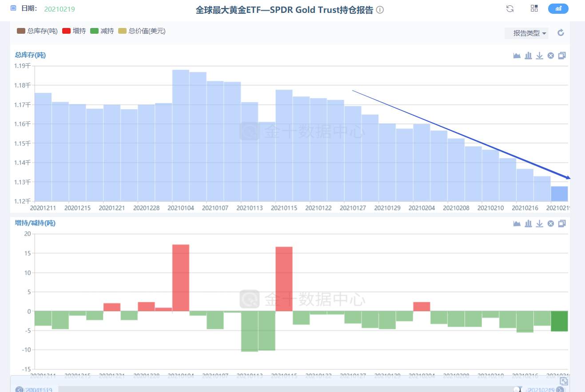Toggle the 总库存(吨) legend series
The height and width of the screenshot is (392, 585).
[x=37, y=31]
